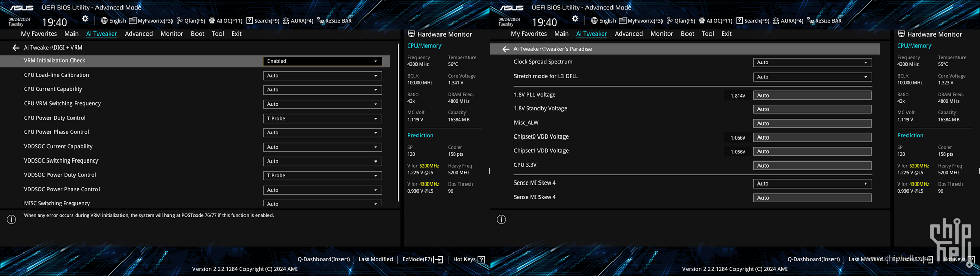Click back arrow beside Ai Tweaker\Tweaker's Paradise
Viewport: 980px width, 276px height.
[x=506, y=49]
